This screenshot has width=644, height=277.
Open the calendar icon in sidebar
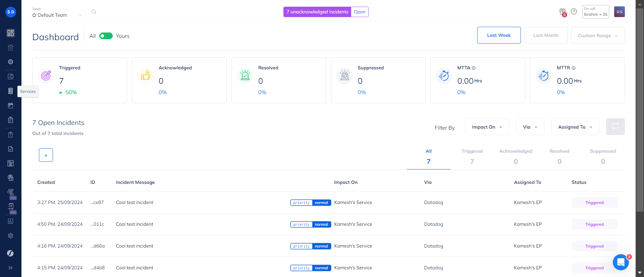[10, 106]
